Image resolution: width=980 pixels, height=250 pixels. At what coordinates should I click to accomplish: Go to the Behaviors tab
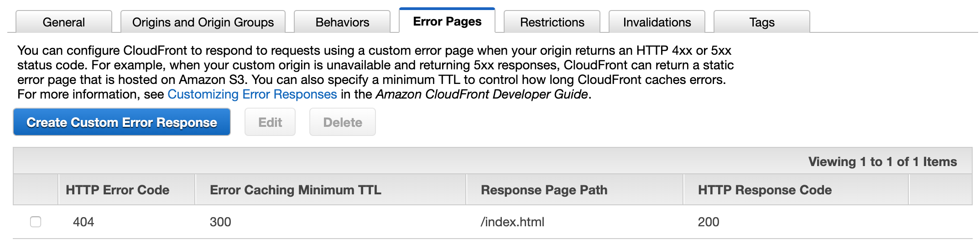(342, 22)
